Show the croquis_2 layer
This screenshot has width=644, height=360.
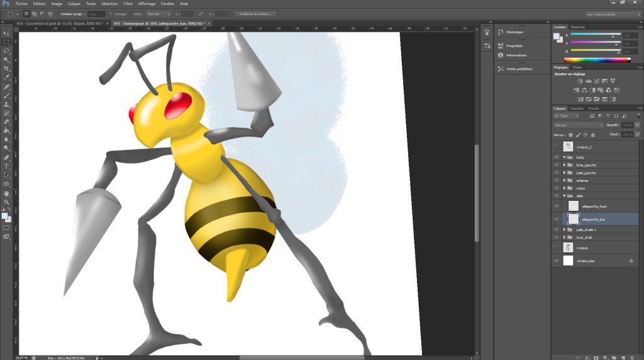556,146
